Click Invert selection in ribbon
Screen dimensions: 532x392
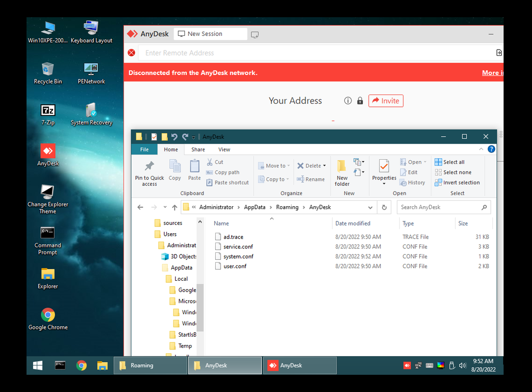click(x=457, y=182)
